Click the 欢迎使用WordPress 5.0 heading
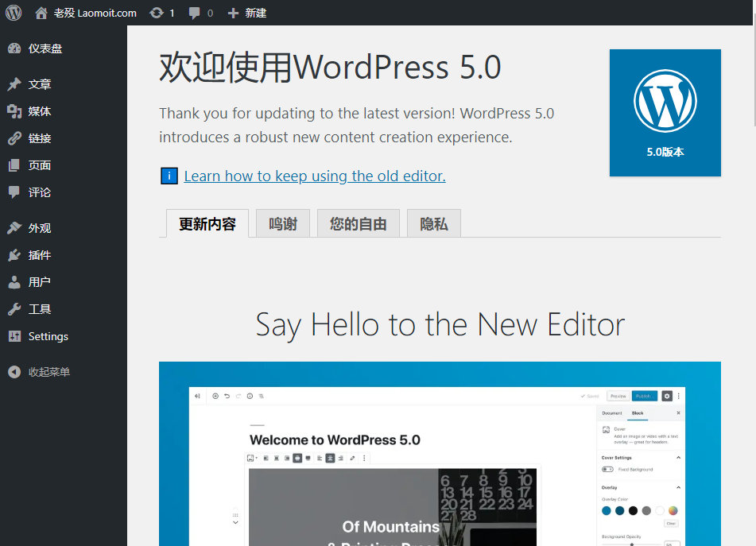The image size is (756, 546). (330, 67)
